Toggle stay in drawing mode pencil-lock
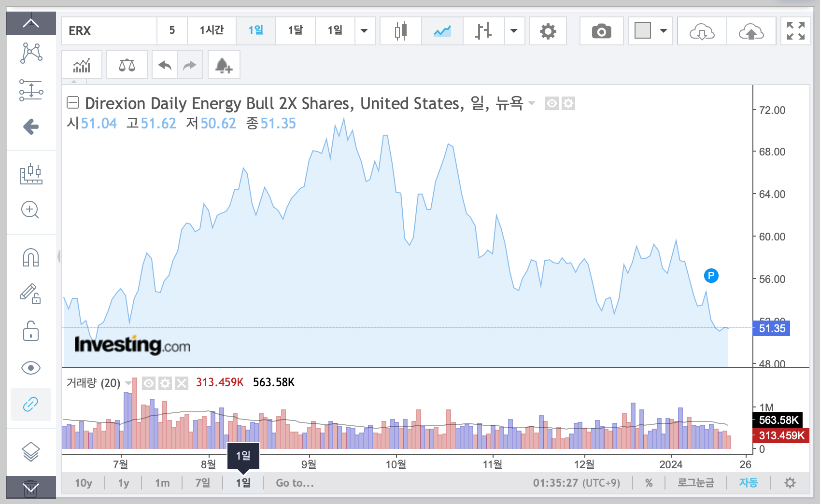Viewport: 820px width, 504px height. point(30,294)
